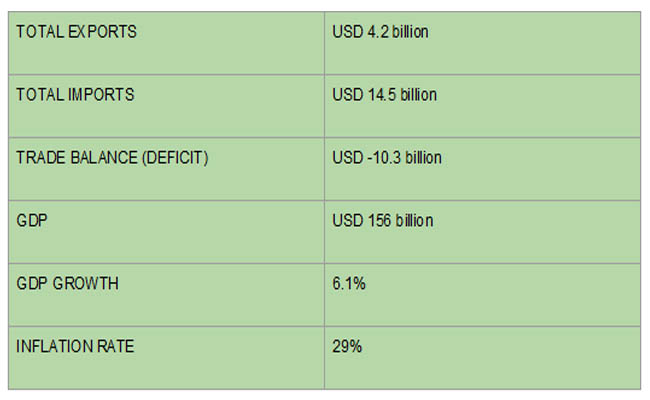Click the TRADE BALANCE (DEFICIT) label
650x400 pixels.
pyautogui.click(x=112, y=158)
